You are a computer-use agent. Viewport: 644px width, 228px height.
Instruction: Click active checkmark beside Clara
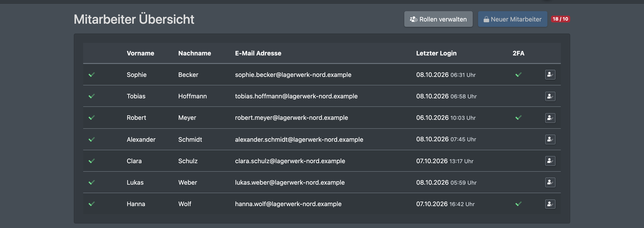tap(91, 161)
